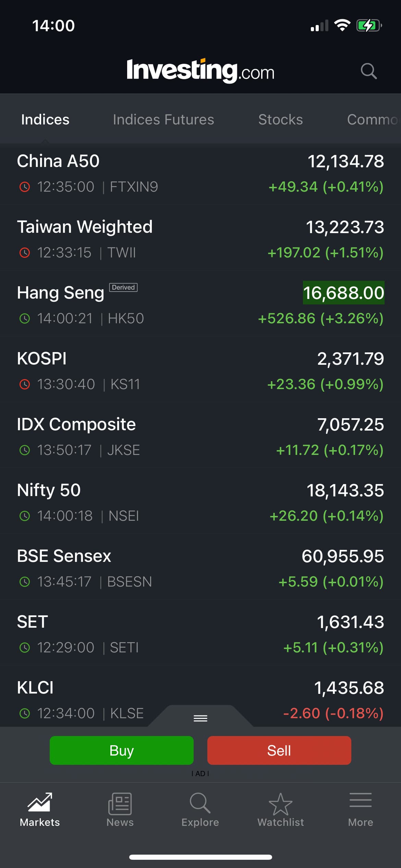Expand the ad panel drag handle
Image resolution: width=401 pixels, height=868 pixels.
coord(200,718)
